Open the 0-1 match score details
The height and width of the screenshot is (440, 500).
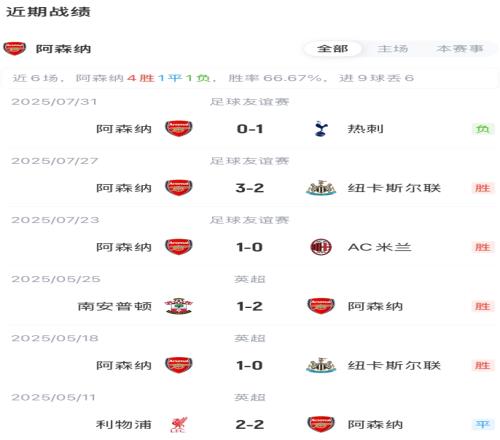[x=250, y=129]
